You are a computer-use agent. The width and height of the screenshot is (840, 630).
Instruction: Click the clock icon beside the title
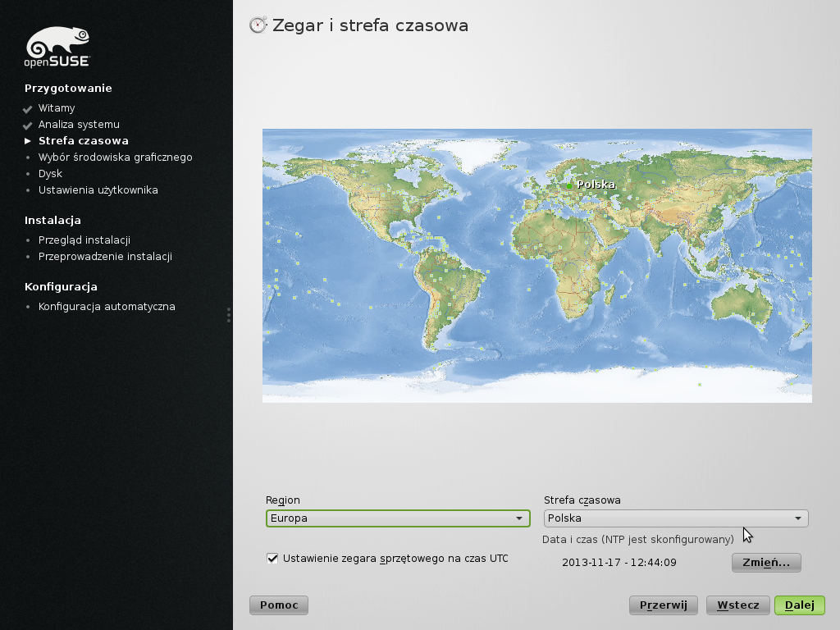coord(258,25)
